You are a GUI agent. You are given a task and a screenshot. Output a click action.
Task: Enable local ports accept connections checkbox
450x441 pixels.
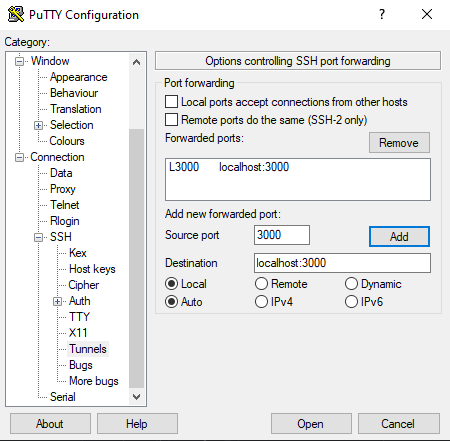coord(171,102)
